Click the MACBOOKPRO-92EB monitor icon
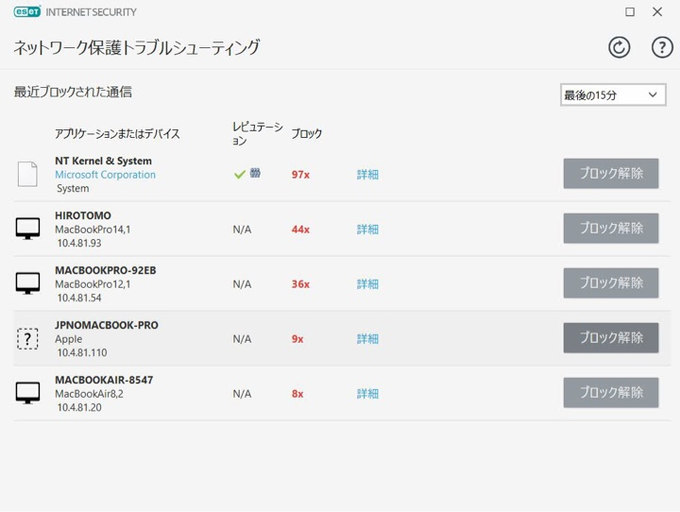The height and width of the screenshot is (512, 680). 28,283
